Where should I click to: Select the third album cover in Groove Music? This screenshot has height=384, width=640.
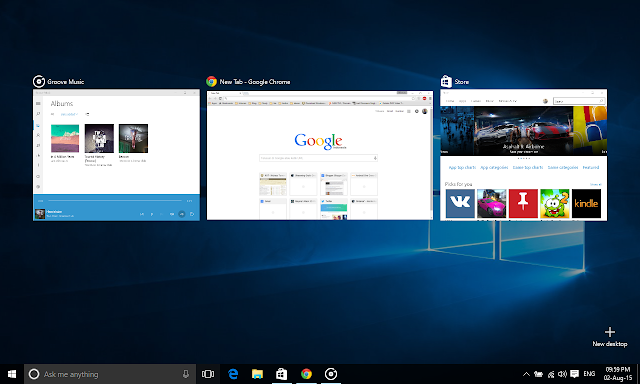(133, 138)
